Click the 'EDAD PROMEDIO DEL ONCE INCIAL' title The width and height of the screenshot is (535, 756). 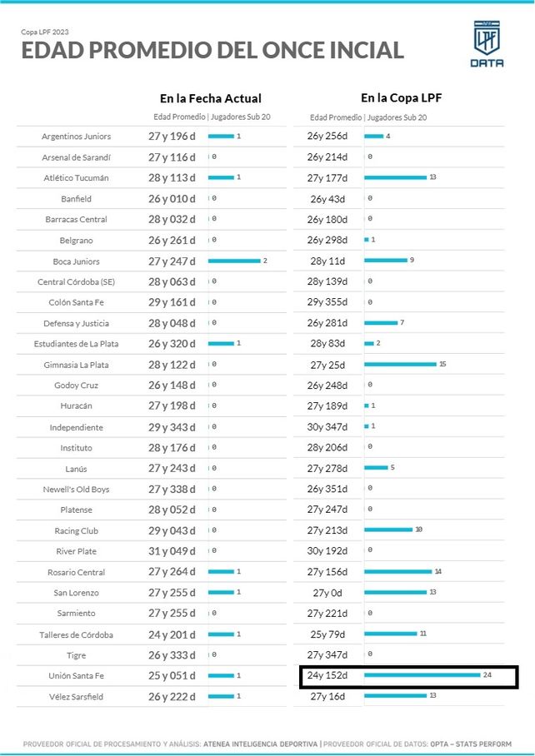coord(212,52)
